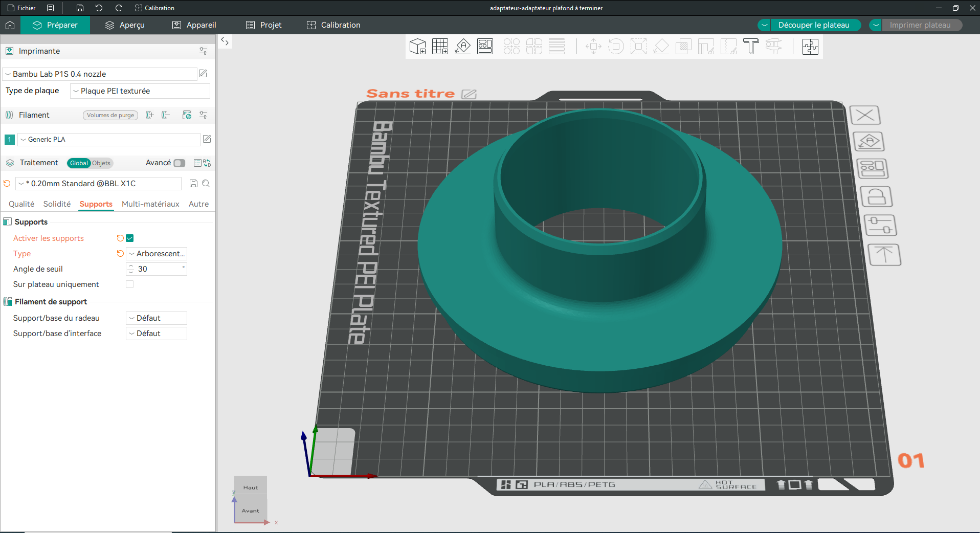Expand the support Type Arborescent dropdown
Viewport: 980px width, 533px height.
pos(157,254)
